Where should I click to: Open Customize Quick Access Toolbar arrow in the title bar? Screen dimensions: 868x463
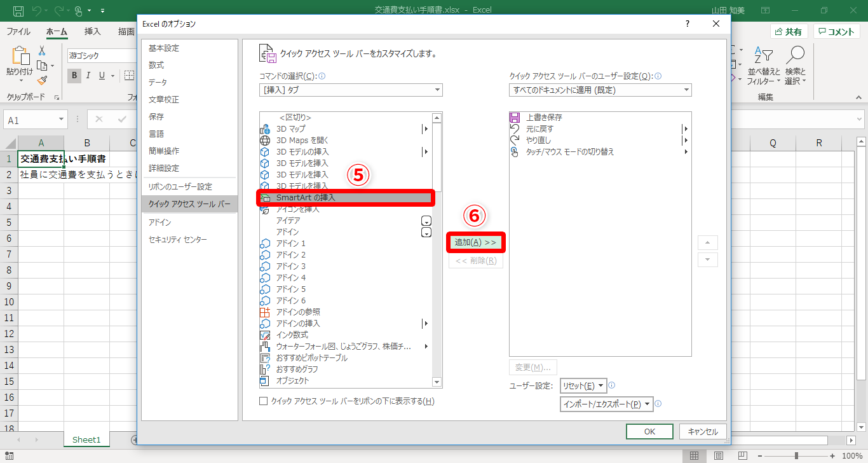click(102, 11)
